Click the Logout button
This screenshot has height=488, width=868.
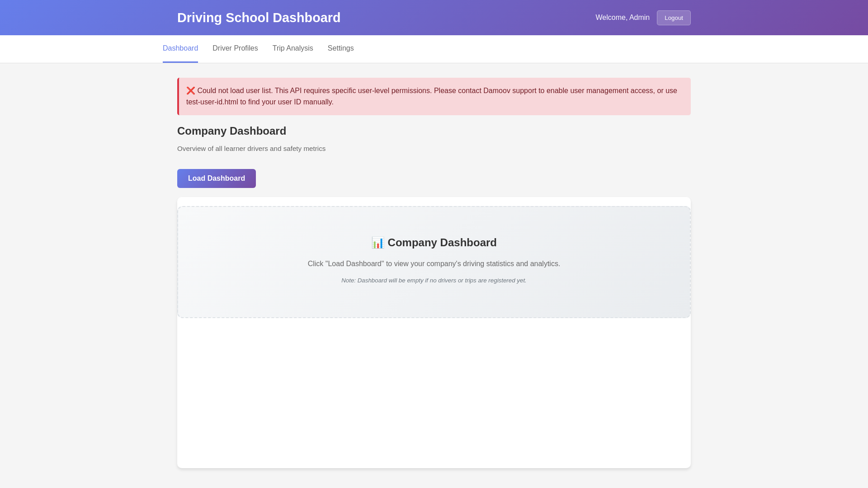(674, 18)
